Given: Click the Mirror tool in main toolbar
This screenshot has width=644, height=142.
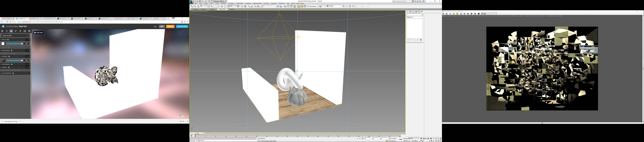Looking at the screenshot, I should [278, 6].
